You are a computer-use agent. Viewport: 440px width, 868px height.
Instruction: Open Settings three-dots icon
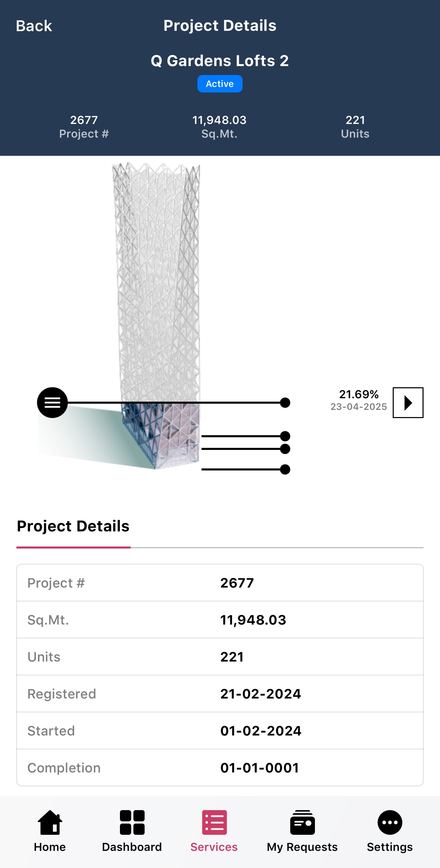[390, 822]
